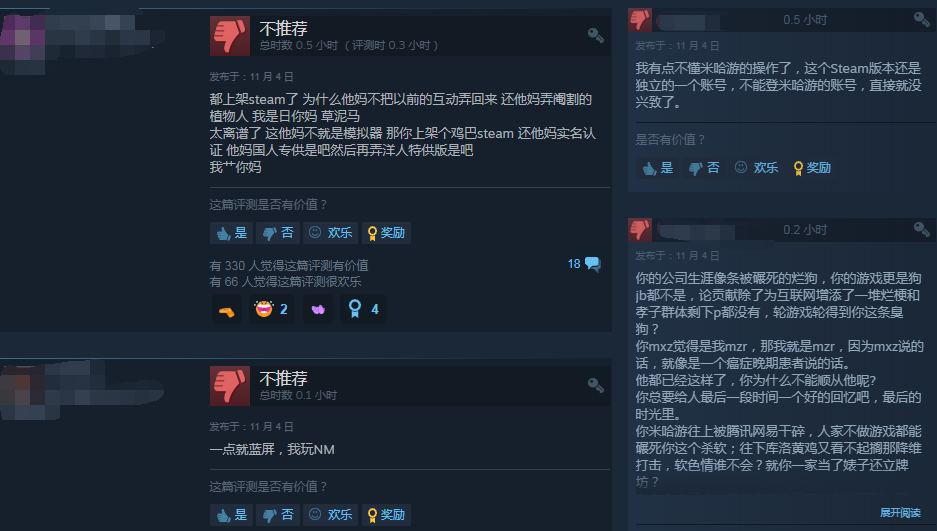937x531 pixels.
Task: Open the comments bubble showing 18
Action: 584,264
